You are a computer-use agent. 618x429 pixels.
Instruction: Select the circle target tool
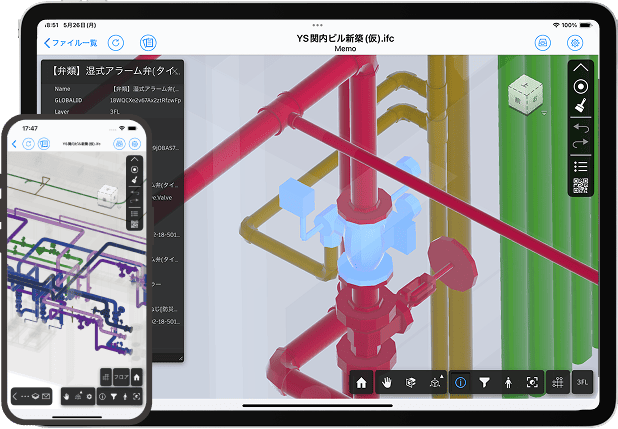[x=581, y=86]
